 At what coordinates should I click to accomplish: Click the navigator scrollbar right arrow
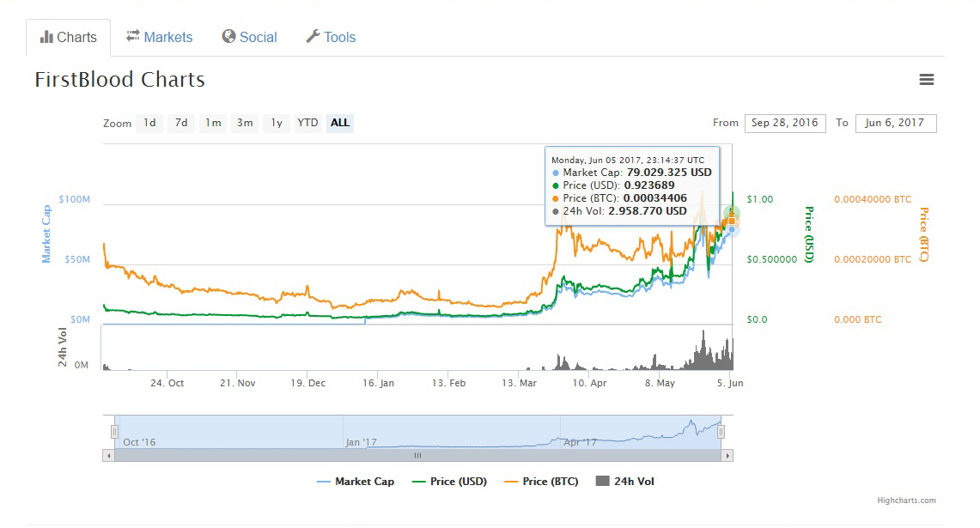[x=727, y=456]
